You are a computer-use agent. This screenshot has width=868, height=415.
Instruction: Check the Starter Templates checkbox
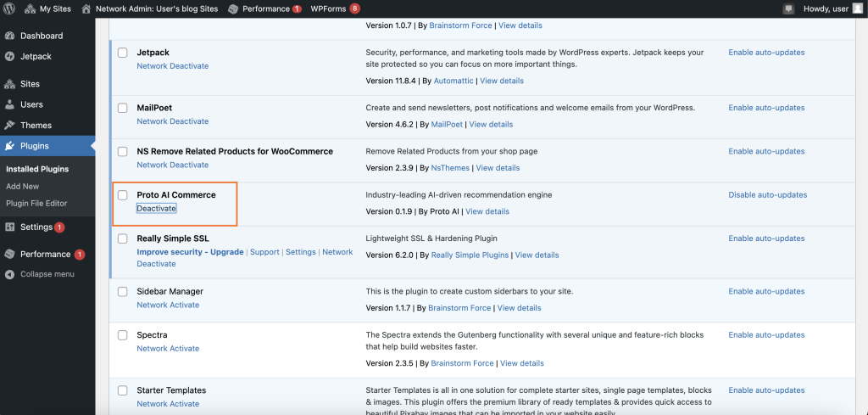point(122,390)
